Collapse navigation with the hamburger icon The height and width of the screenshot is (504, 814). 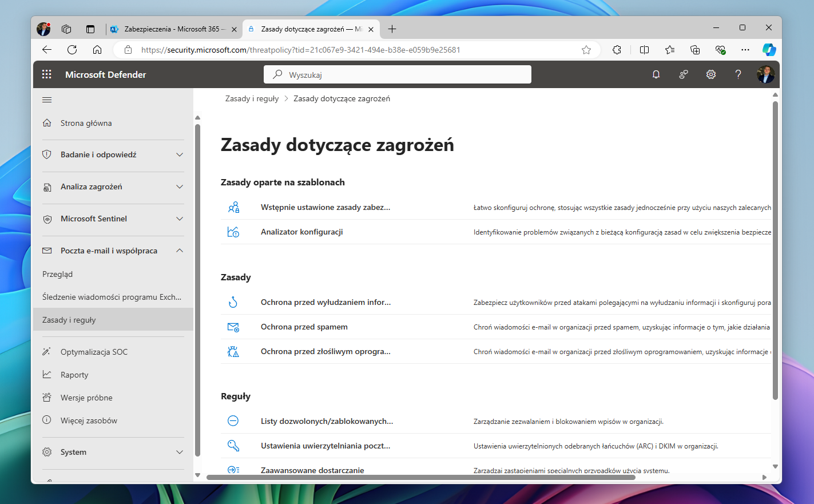tap(47, 100)
